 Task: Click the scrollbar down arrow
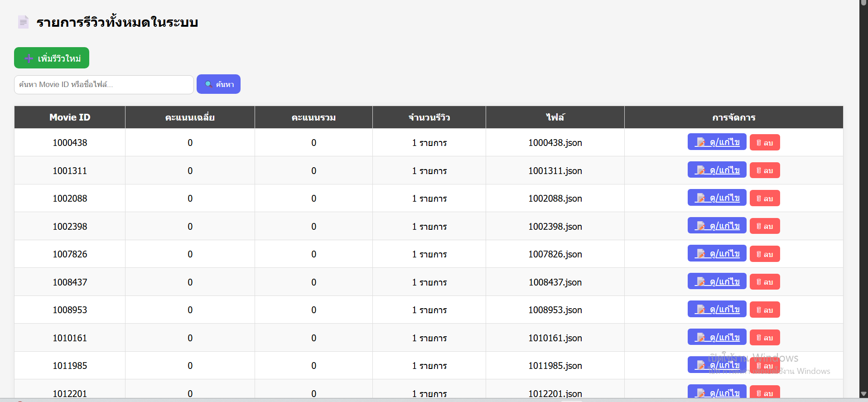[x=863, y=394]
